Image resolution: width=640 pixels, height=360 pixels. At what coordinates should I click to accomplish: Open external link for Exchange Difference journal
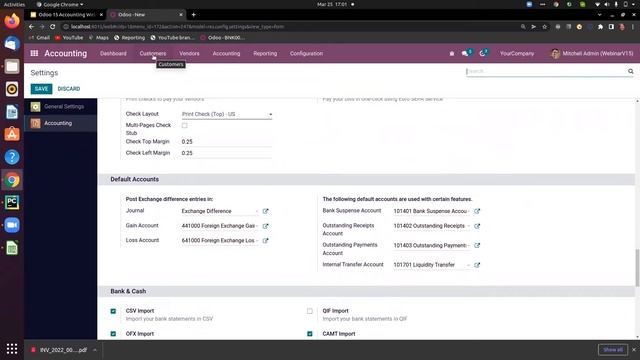point(266,211)
